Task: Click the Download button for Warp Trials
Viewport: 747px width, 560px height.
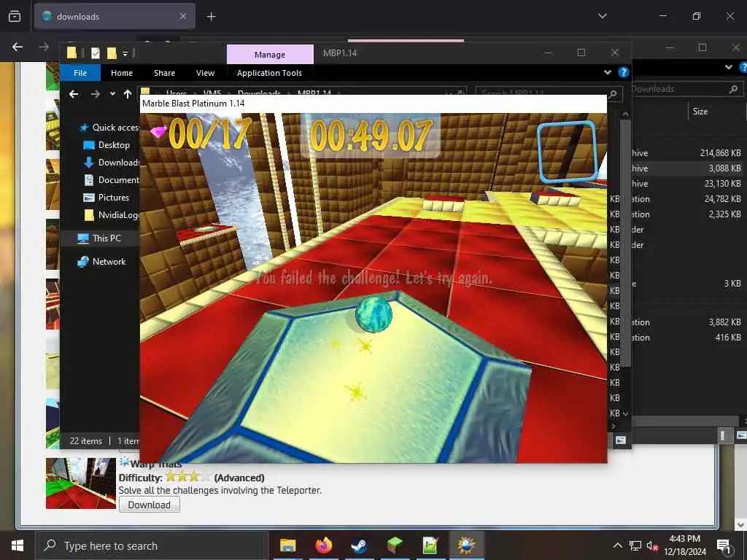Action: pyautogui.click(x=149, y=505)
